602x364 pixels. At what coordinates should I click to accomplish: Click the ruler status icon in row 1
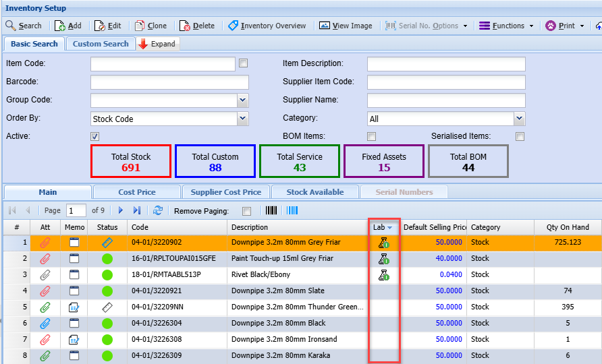[x=107, y=243]
